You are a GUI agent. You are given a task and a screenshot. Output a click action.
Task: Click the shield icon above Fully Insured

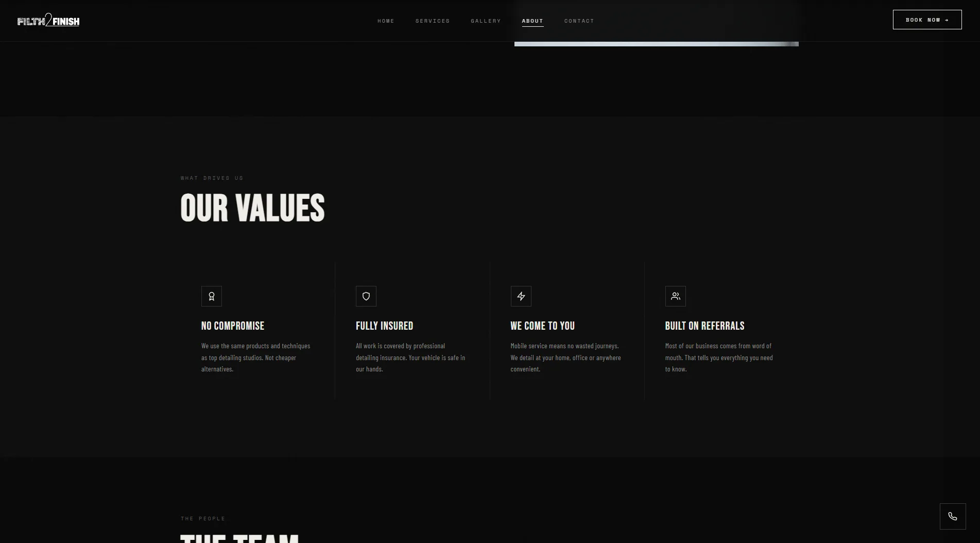(x=366, y=296)
